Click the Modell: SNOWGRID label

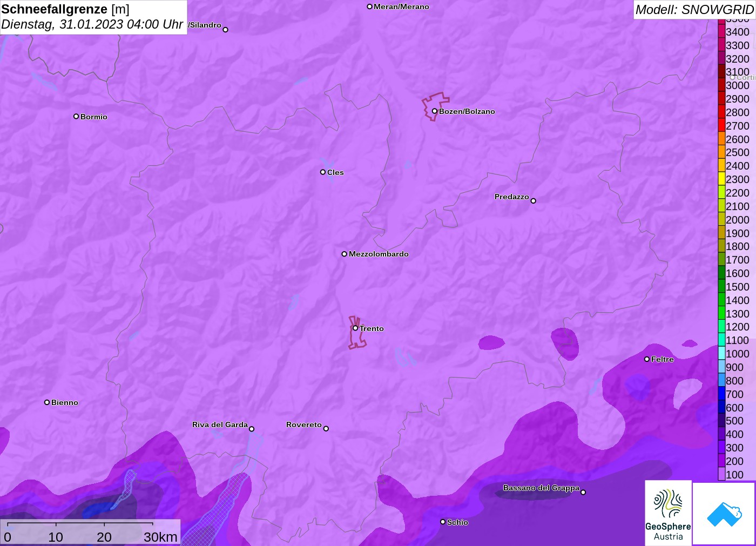tap(694, 10)
